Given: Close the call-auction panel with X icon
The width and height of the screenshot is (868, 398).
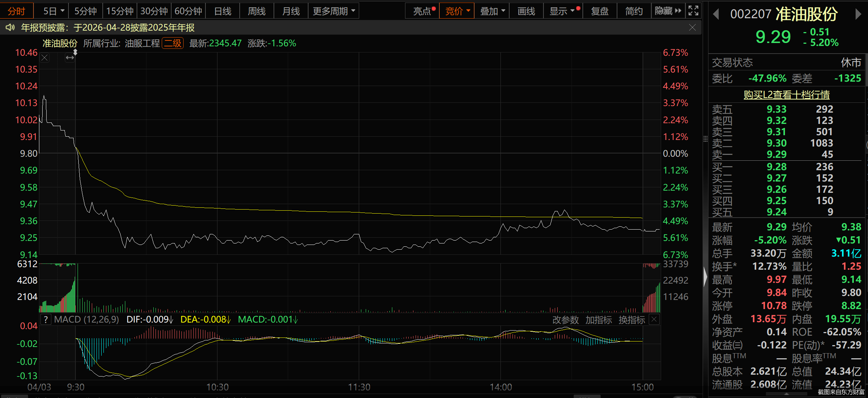Looking at the screenshot, I should pyautogui.click(x=44, y=58).
